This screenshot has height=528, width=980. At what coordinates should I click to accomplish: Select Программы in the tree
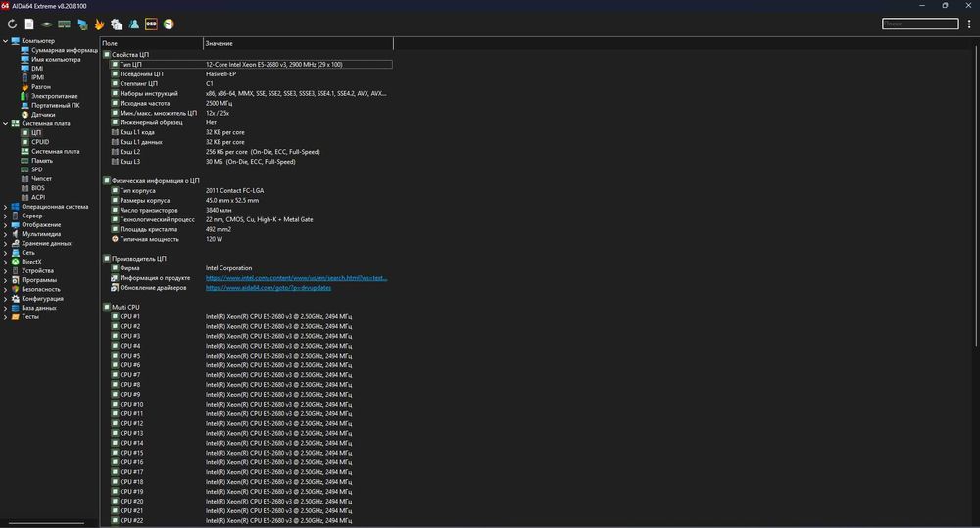pos(39,280)
